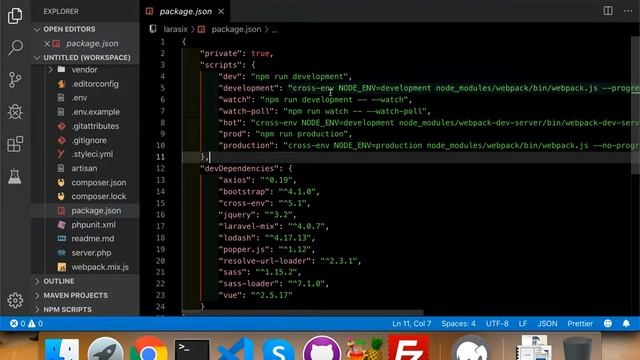Switch to the package.json tab
The height and width of the screenshot is (360, 640).
(x=185, y=11)
